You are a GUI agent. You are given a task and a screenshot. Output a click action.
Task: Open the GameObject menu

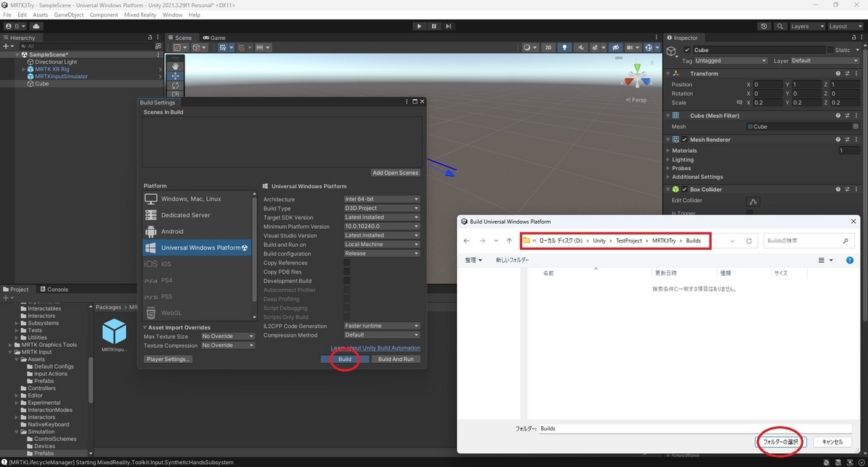(69, 14)
